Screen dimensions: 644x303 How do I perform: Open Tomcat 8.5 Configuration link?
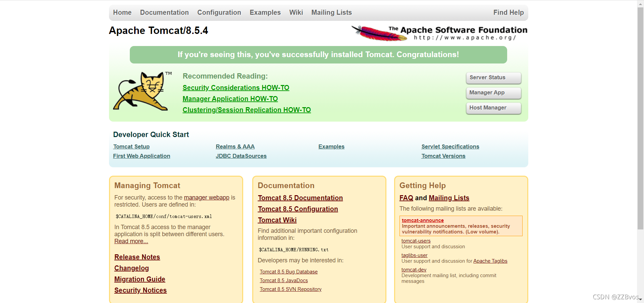click(x=298, y=209)
